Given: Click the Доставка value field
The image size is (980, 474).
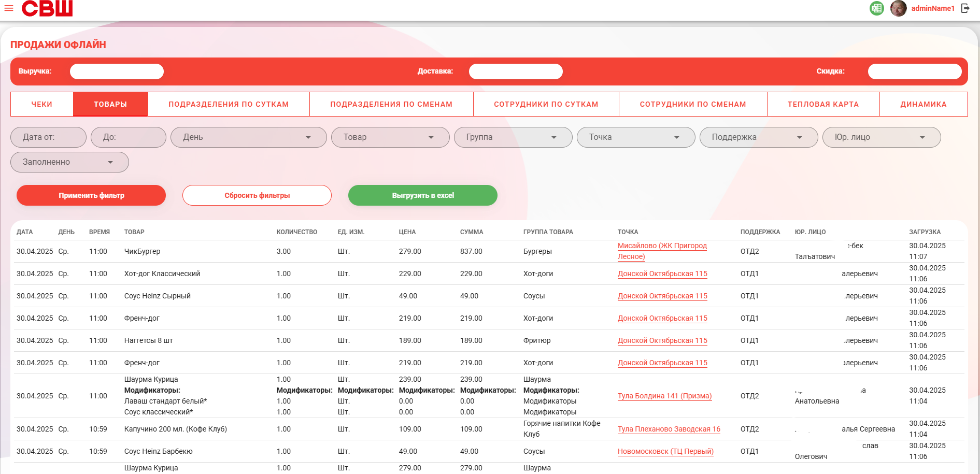Looking at the screenshot, I should point(516,71).
